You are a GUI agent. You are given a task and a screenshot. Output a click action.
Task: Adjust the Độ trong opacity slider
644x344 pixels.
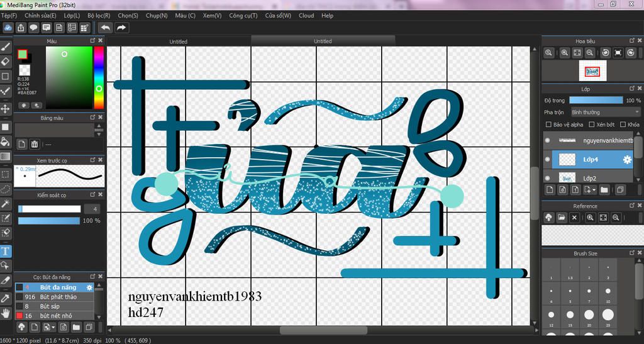(x=596, y=100)
